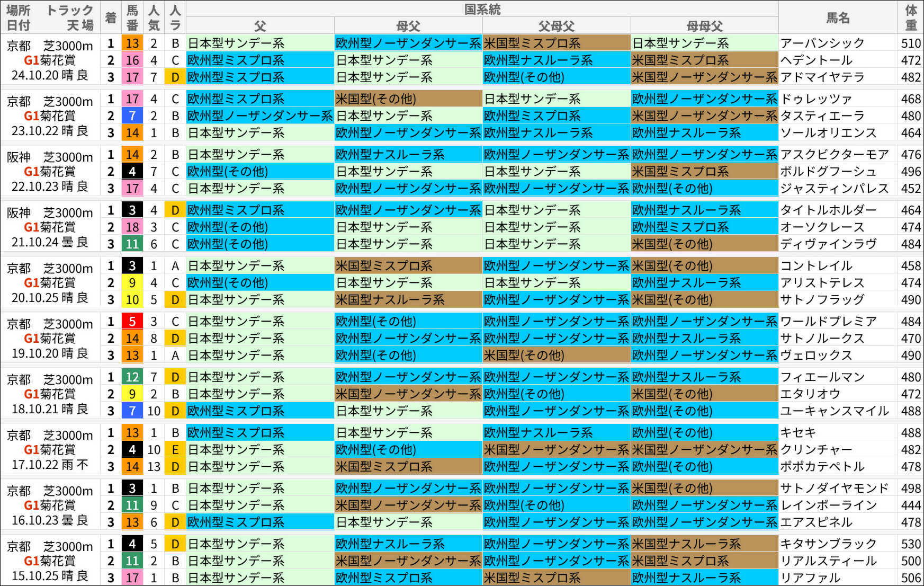Click the orange 馬番 cell 13 for アーバンシック

coord(132,43)
